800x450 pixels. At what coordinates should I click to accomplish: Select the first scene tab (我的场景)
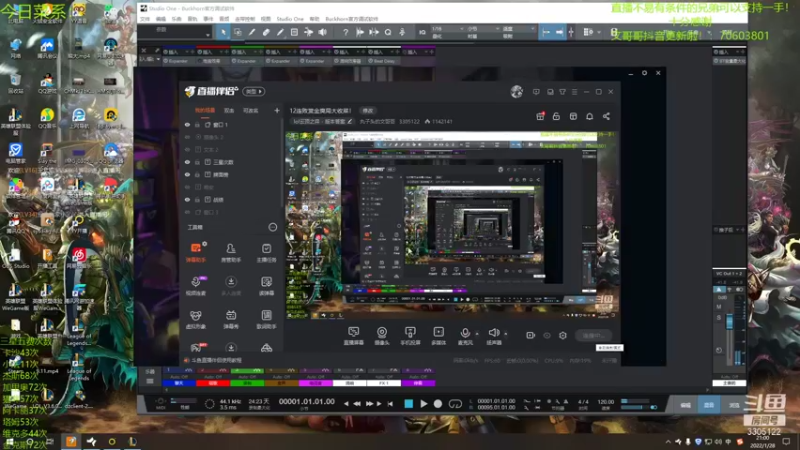point(205,110)
